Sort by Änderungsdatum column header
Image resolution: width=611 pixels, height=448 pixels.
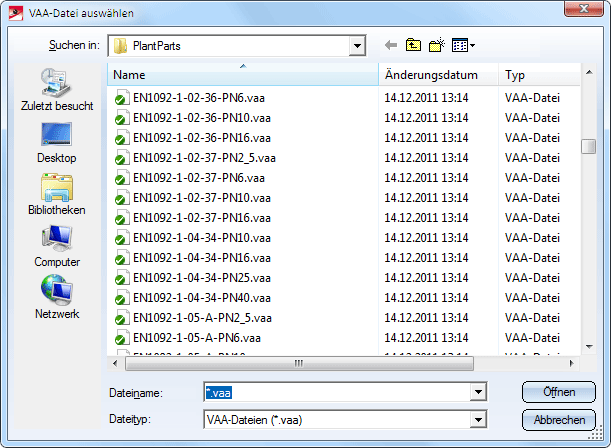(438, 74)
